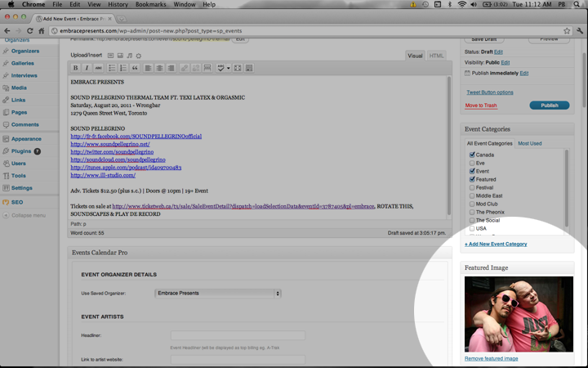Click the add audio upload icon

[x=129, y=56]
